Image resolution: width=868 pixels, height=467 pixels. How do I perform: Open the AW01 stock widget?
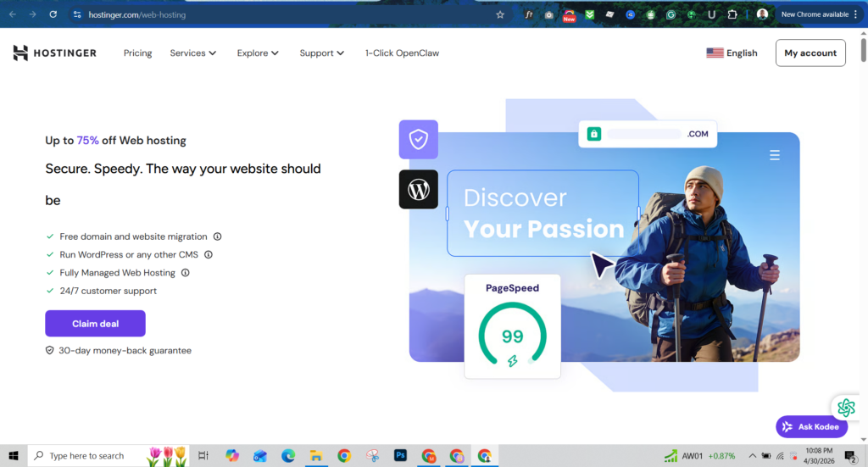699,456
